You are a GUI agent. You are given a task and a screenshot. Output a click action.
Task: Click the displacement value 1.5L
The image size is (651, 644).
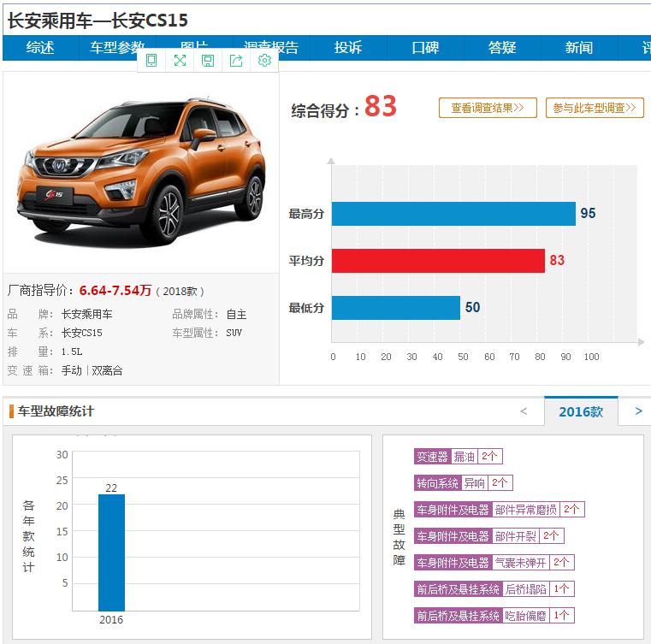click(72, 352)
